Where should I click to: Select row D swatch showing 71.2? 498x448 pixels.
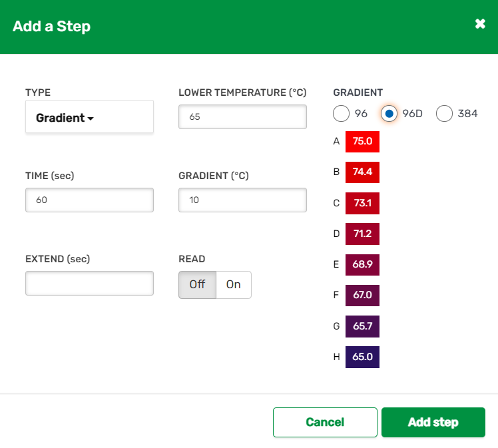point(362,234)
